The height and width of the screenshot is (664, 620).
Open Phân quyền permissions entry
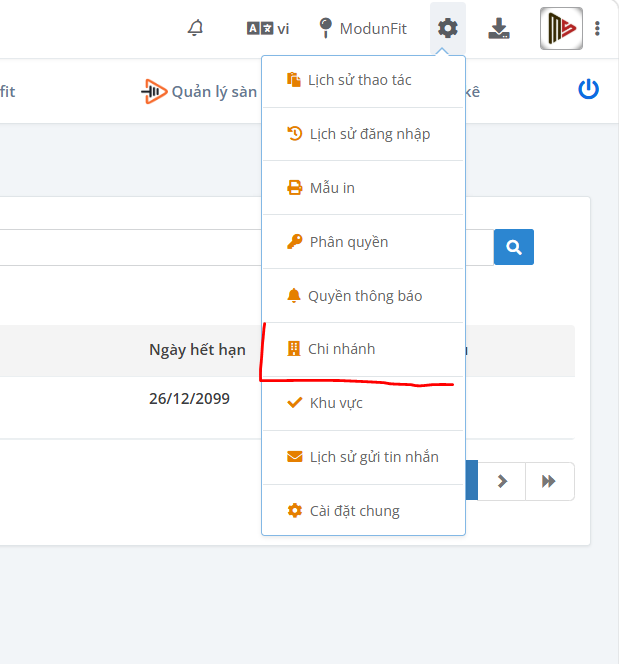pos(363,242)
